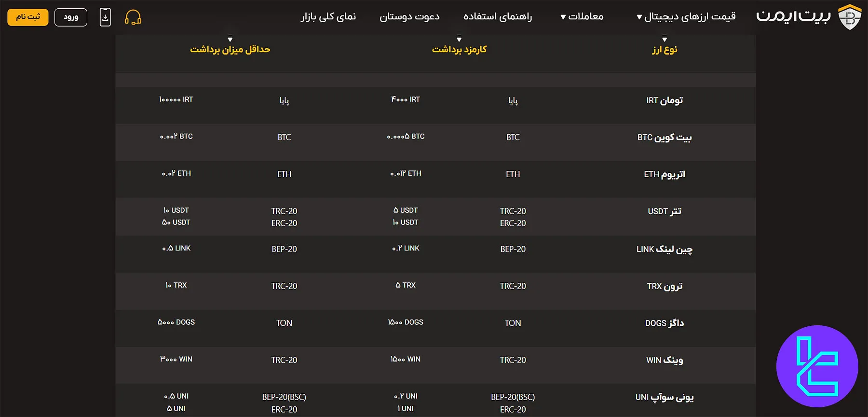Select the چین لینک LINK row label

(x=665, y=249)
